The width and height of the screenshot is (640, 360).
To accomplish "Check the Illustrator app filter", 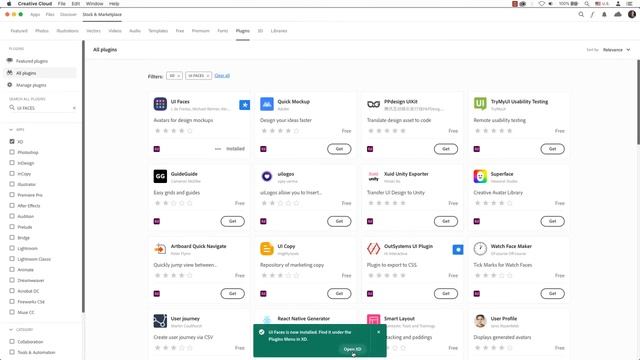I will pyautogui.click(x=12, y=184).
